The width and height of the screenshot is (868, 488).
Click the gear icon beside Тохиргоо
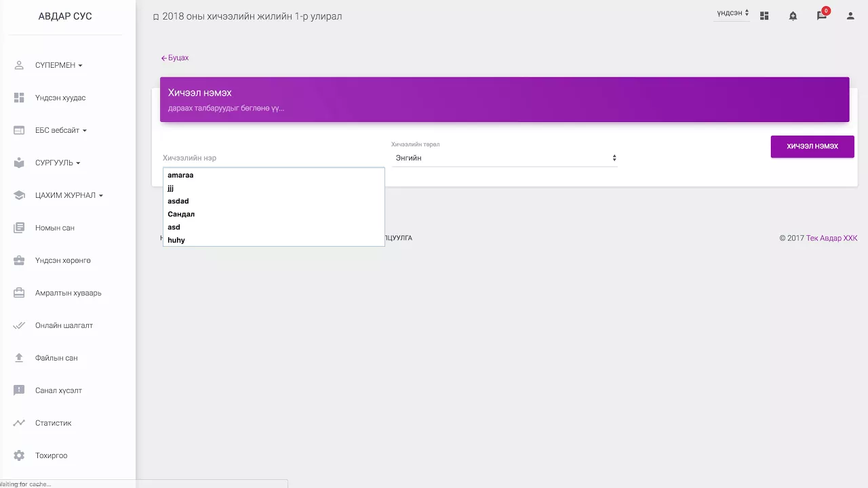tap(19, 455)
